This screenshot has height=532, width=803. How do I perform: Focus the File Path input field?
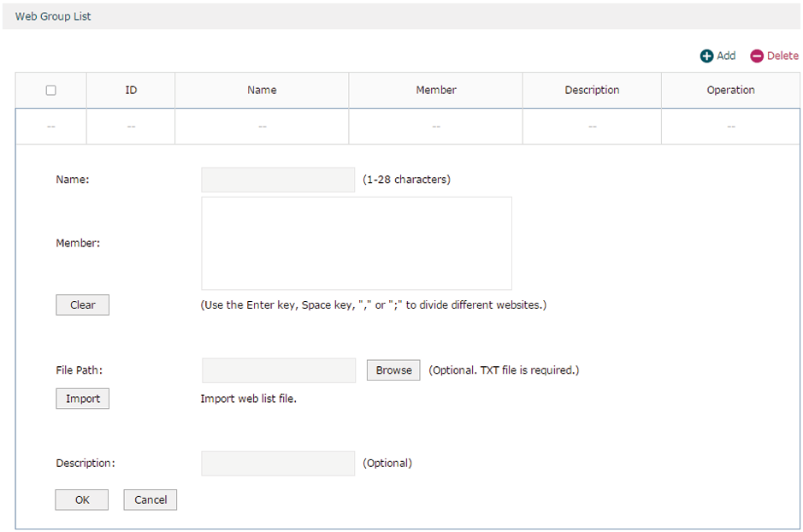[x=279, y=370]
